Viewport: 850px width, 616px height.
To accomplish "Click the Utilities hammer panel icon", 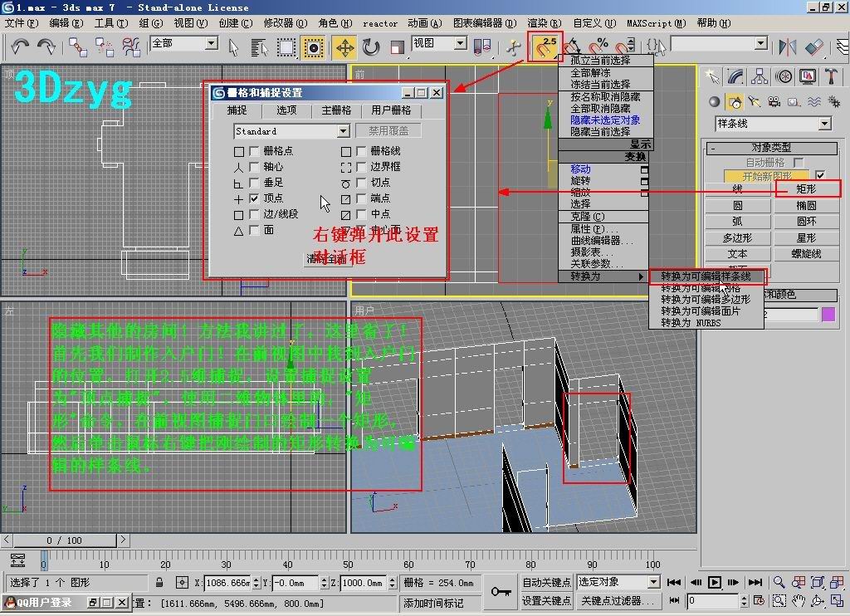I will point(831,77).
